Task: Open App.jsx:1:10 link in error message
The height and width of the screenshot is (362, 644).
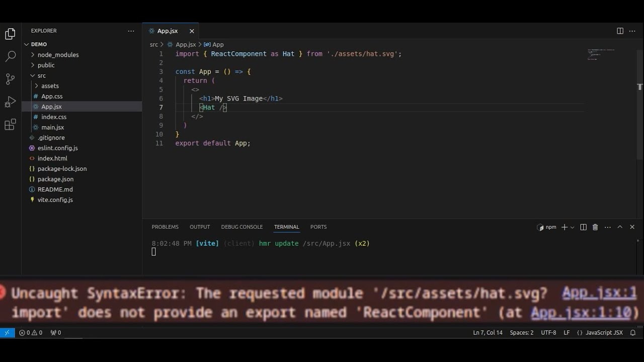Action: 581,312
